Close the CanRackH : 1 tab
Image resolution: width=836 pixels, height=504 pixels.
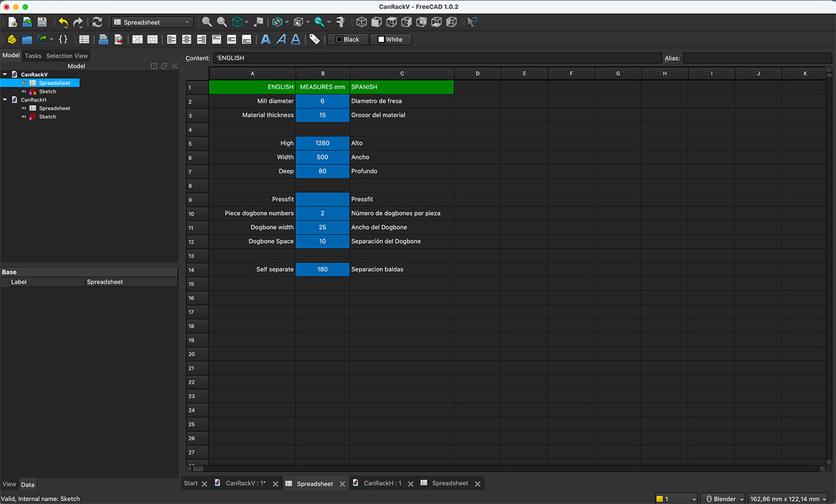click(x=410, y=484)
